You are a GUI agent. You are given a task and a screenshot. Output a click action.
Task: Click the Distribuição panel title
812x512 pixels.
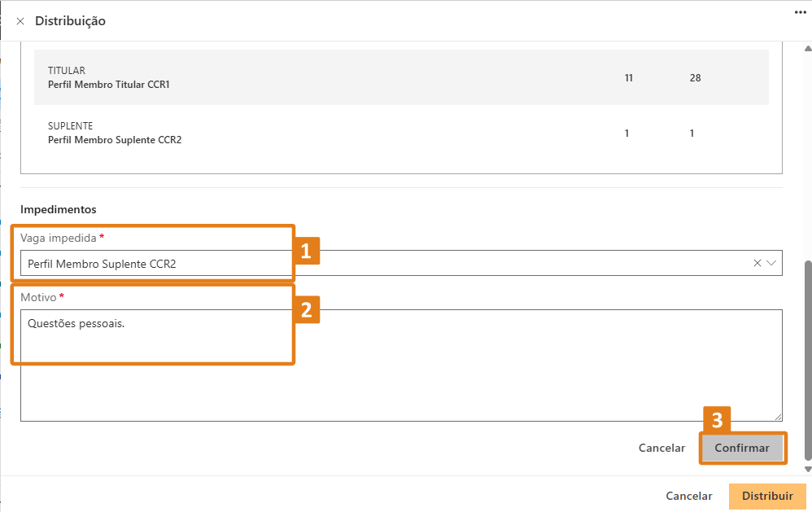[x=70, y=21]
